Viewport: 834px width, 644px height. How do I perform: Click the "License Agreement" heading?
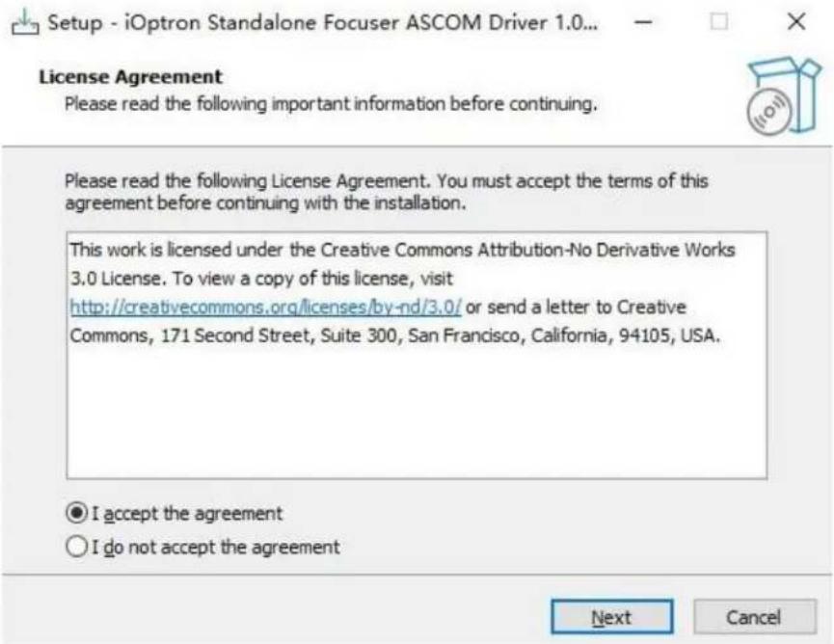coord(130,77)
